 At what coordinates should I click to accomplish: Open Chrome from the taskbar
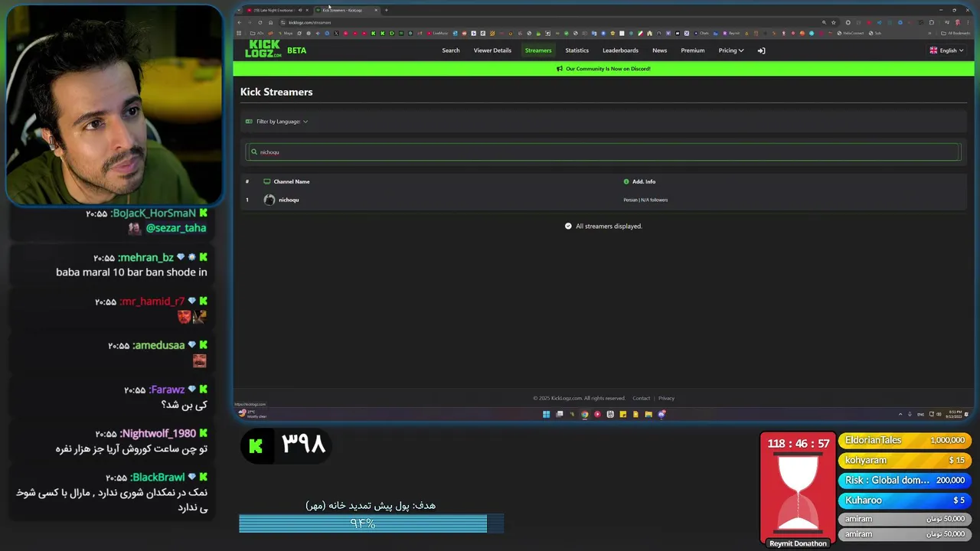[x=585, y=414]
